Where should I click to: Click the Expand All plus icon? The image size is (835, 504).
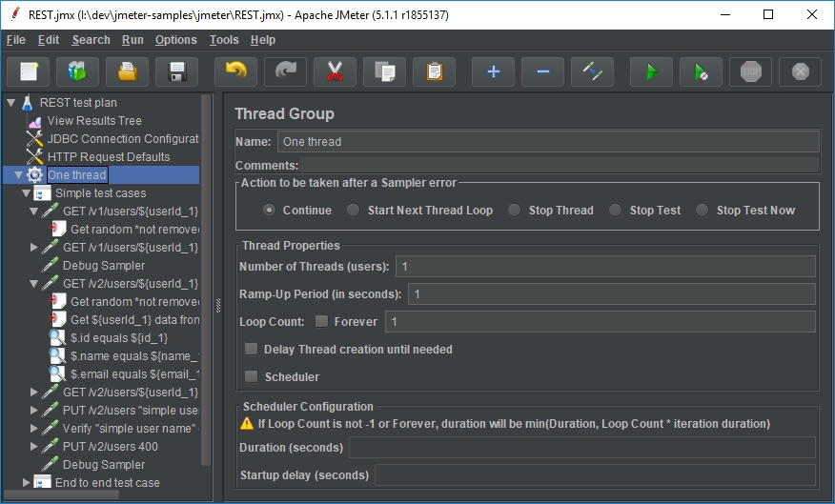(x=493, y=71)
